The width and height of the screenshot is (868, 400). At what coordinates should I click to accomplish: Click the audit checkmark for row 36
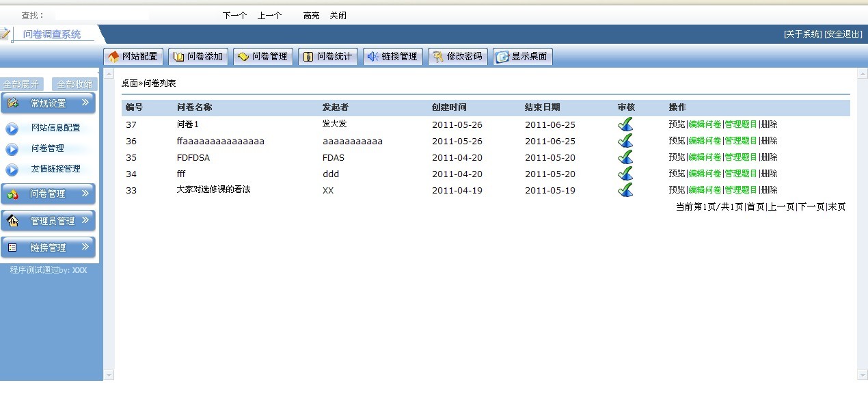pos(625,140)
